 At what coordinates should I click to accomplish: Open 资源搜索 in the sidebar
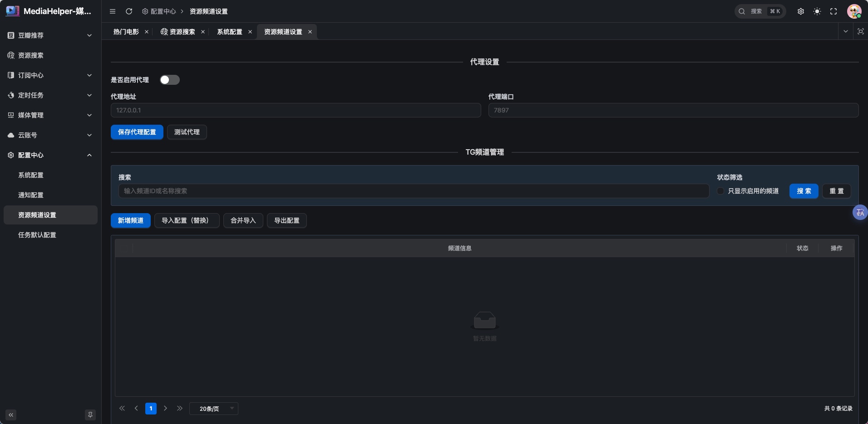tap(50, 55)
